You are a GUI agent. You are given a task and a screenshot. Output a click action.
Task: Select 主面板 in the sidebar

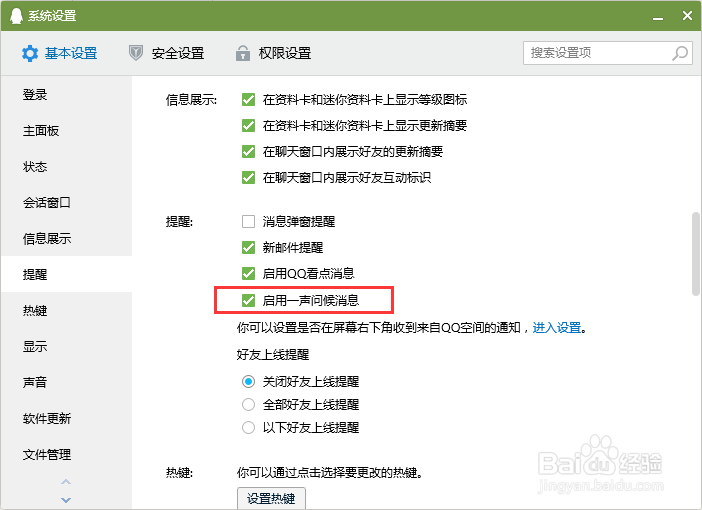(66, 131)
